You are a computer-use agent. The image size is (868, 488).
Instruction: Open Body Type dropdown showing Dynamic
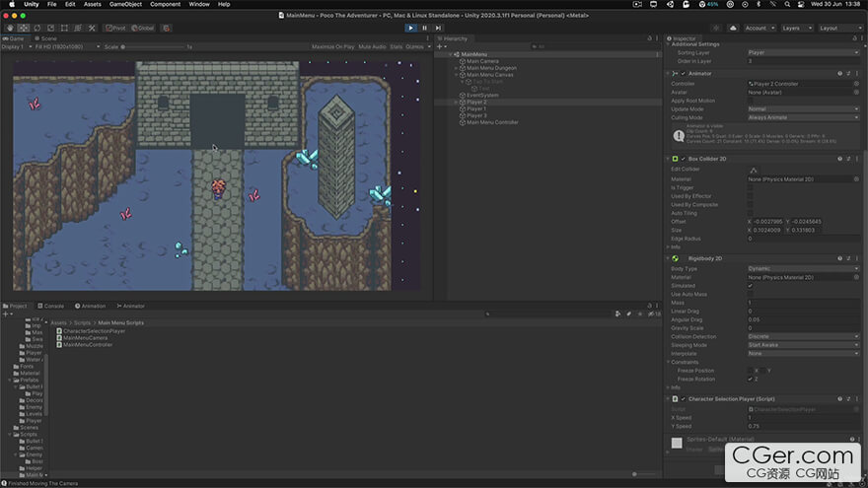click(x=803, y=269)
